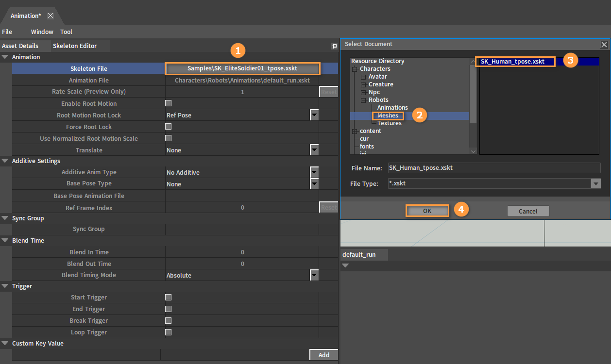Expand the Avatar folder node
611x364 pixels.
tap(363, 77)
